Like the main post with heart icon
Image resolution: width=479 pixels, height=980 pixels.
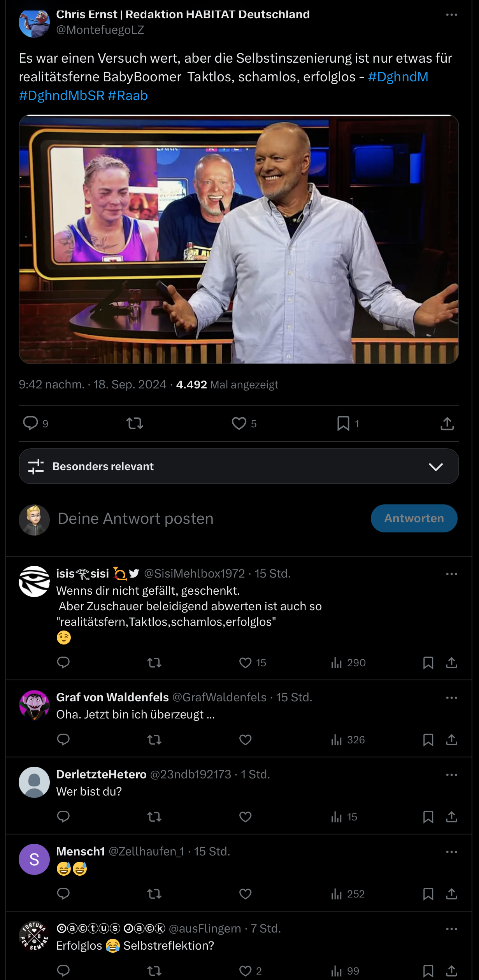point(239,423)
